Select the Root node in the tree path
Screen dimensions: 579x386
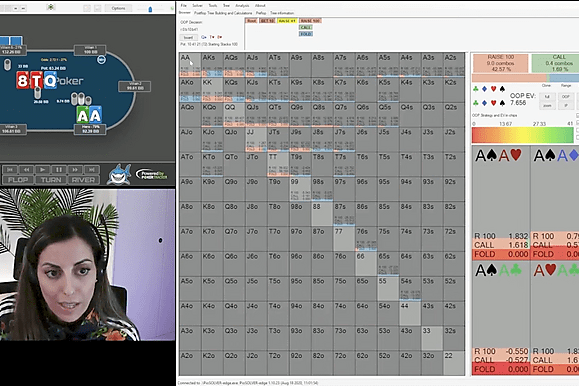coord(251,21)
